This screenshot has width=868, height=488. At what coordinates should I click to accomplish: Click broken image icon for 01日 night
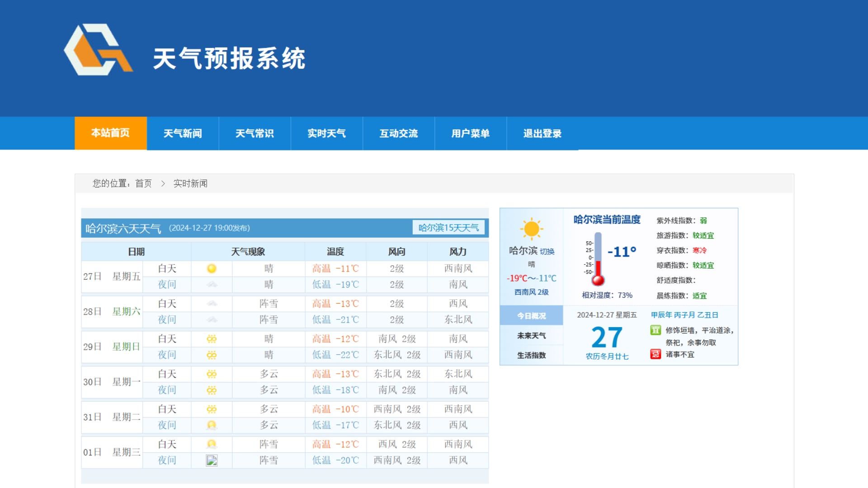click(212, 460)
